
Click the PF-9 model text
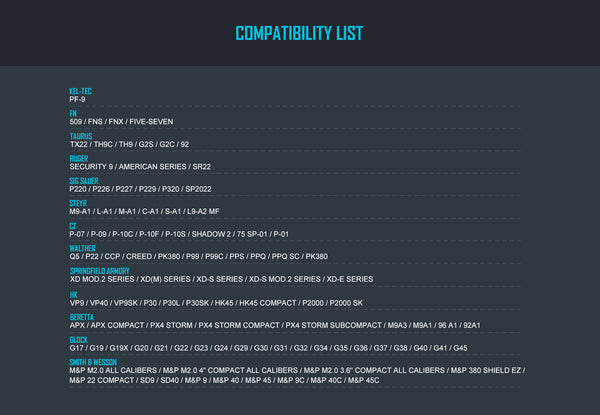pos(78,100)
